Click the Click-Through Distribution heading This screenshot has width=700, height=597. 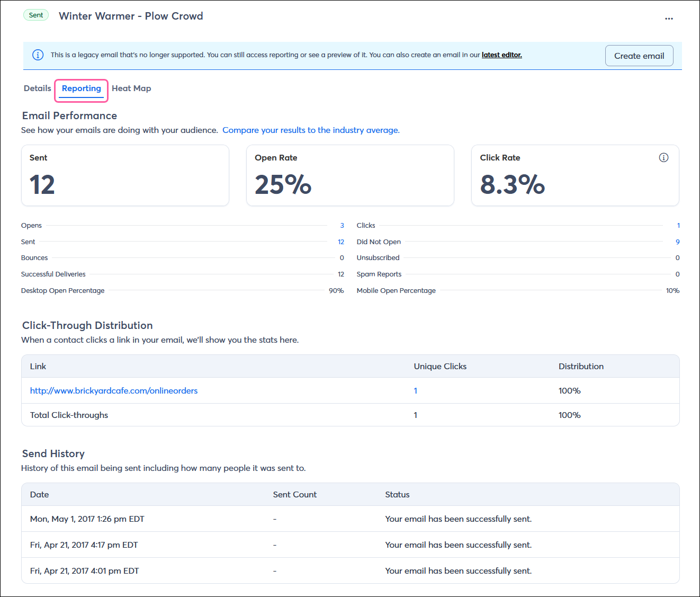pyautogui.click(x=87, y=325)
